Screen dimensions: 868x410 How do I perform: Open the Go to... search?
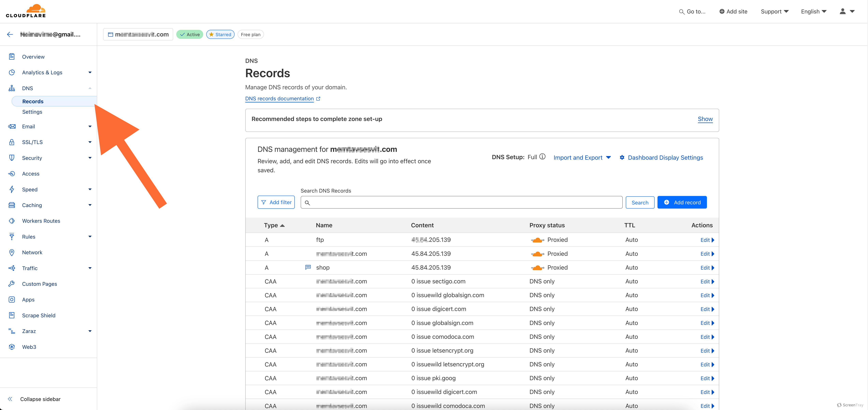692,11
